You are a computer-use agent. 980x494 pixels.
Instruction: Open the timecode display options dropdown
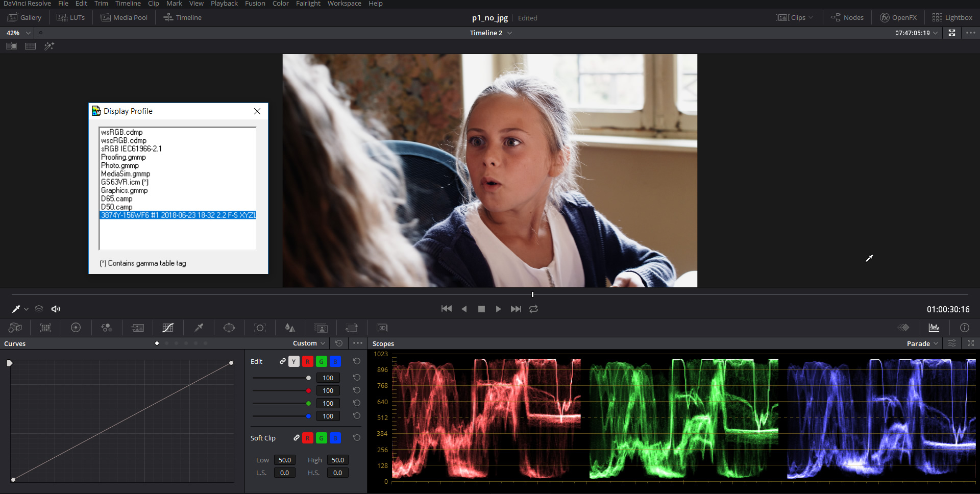coord(935,33)
